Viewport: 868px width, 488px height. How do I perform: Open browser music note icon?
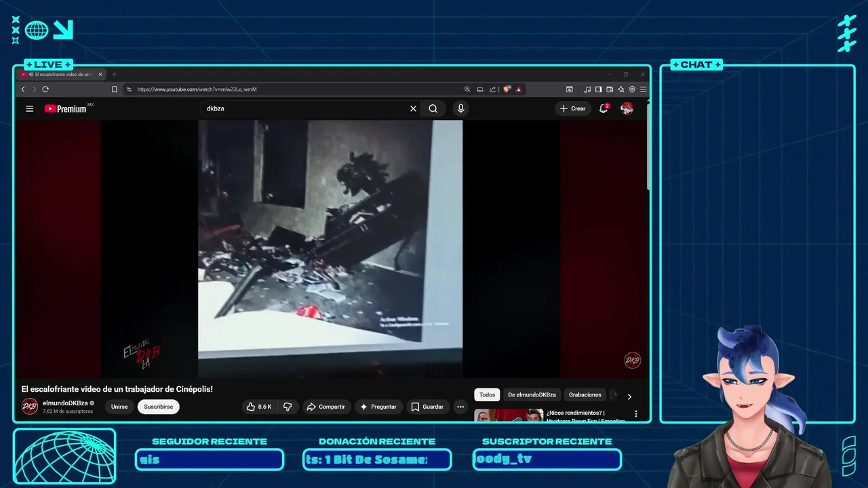(x=587, y=89)
